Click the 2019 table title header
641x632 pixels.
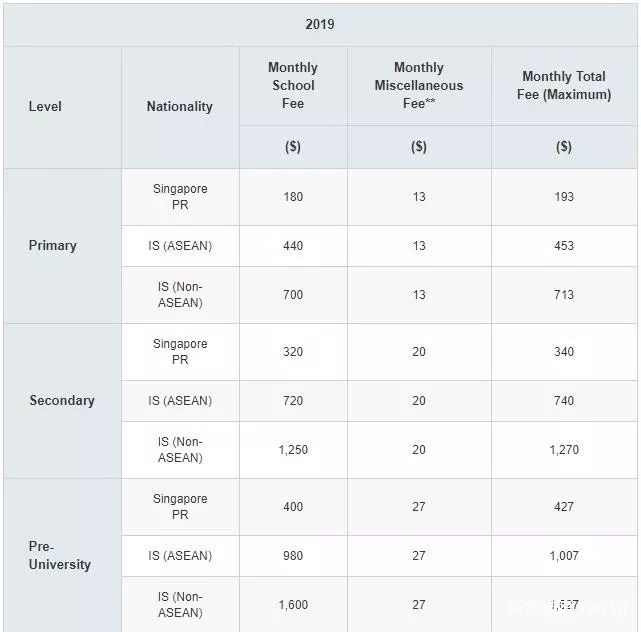pyautogui.click(x=320, y=24)
